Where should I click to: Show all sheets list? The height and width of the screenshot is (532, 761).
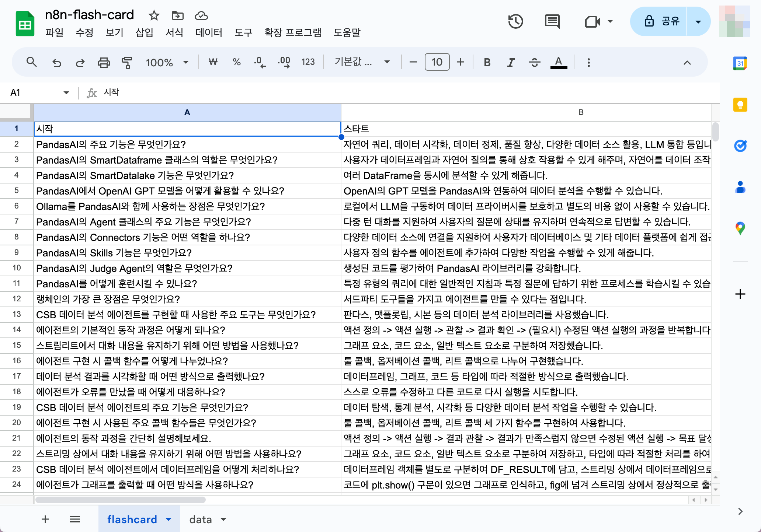pyautogui.click(x=75, y=519)
